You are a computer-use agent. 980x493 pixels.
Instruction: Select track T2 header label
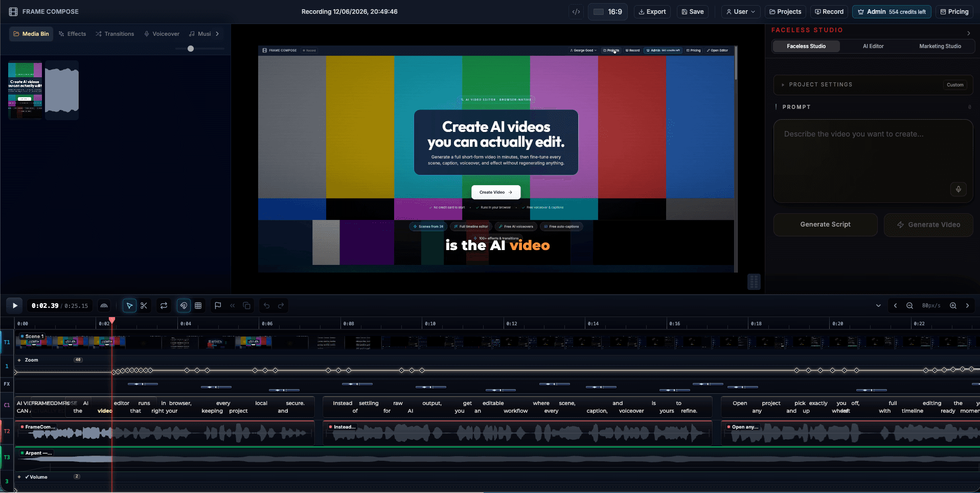tap(7, 431)
